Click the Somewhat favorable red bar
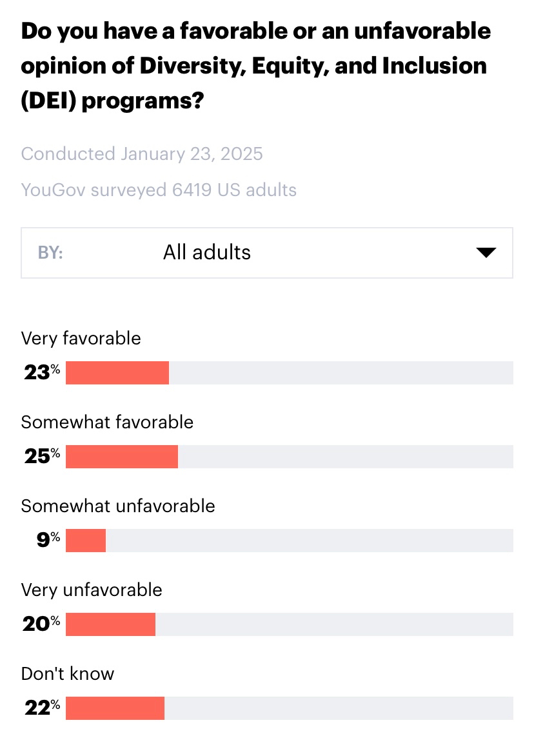 pos(122,457)
